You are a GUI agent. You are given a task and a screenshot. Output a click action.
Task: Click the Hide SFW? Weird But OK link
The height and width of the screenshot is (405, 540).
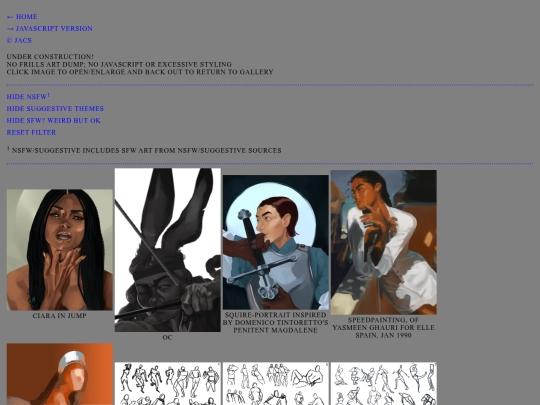(x=53, y=121)
